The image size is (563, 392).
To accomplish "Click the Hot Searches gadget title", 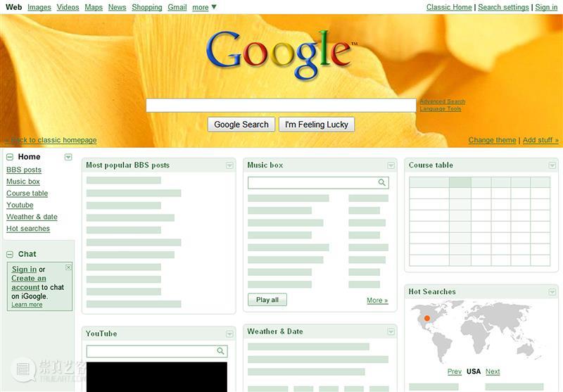I will (432, 292).
